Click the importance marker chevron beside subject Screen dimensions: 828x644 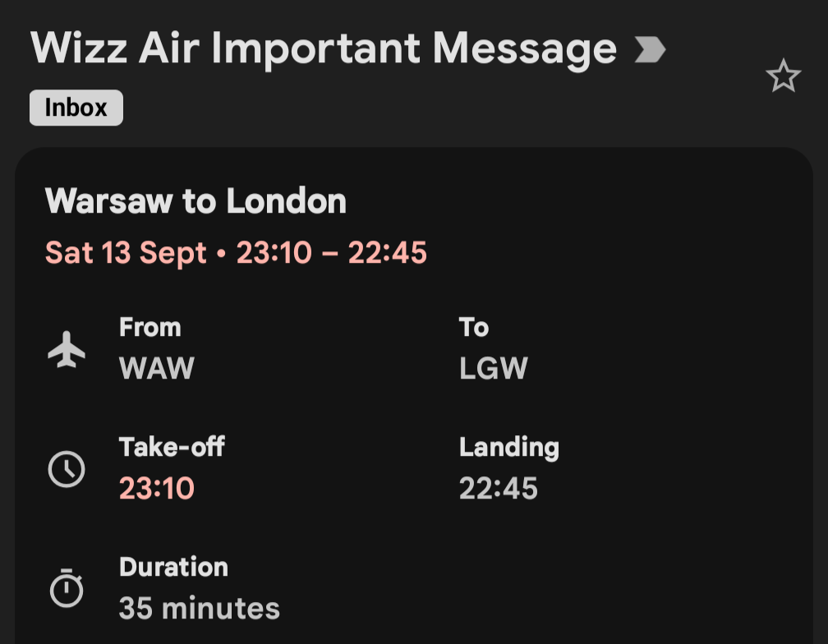click(650, 49)
